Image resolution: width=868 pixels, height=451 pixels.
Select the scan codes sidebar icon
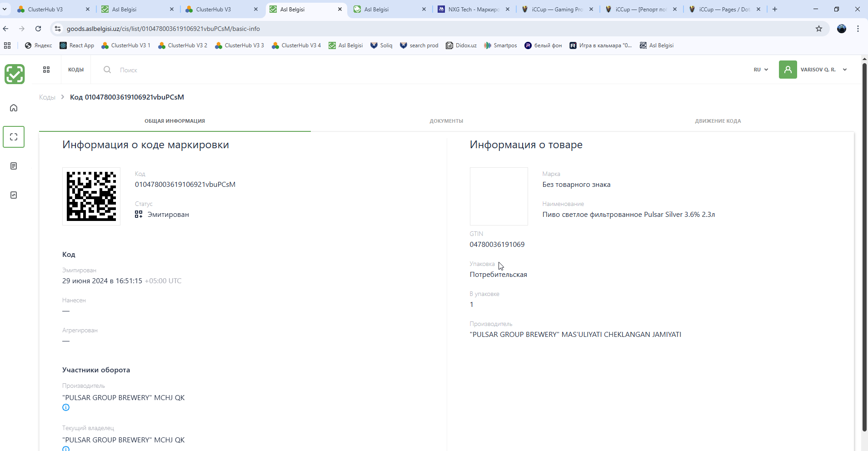[14, 137]
